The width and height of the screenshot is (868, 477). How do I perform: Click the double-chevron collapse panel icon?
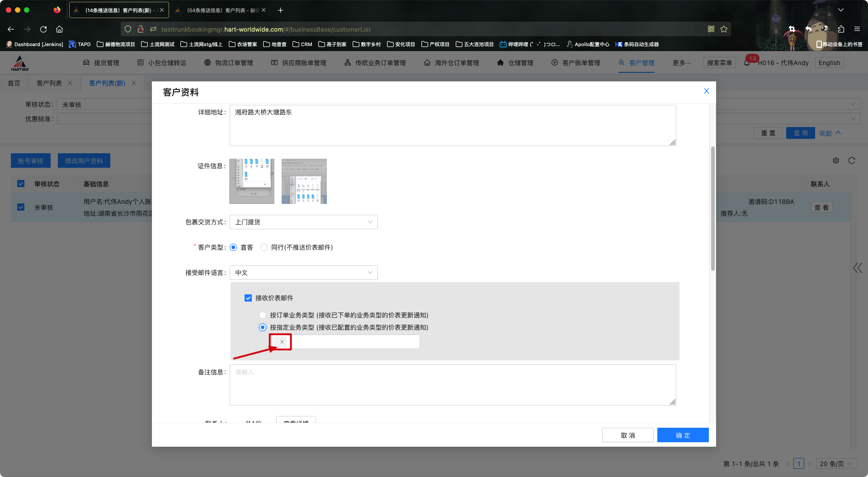click(858, 268)
